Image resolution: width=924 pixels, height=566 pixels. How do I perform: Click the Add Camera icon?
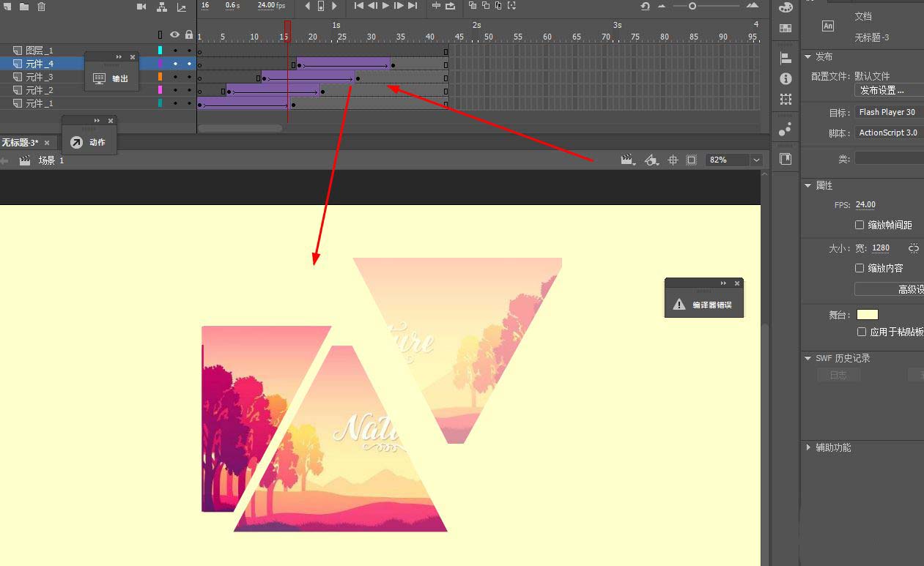pyautogui.click(x=141, y=7)
